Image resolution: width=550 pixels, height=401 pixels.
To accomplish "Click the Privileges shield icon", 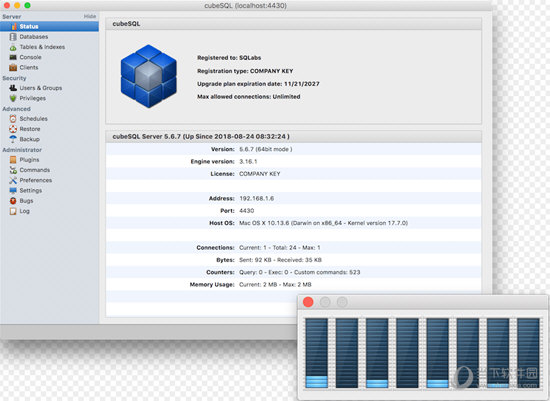I will pos(13,98).
